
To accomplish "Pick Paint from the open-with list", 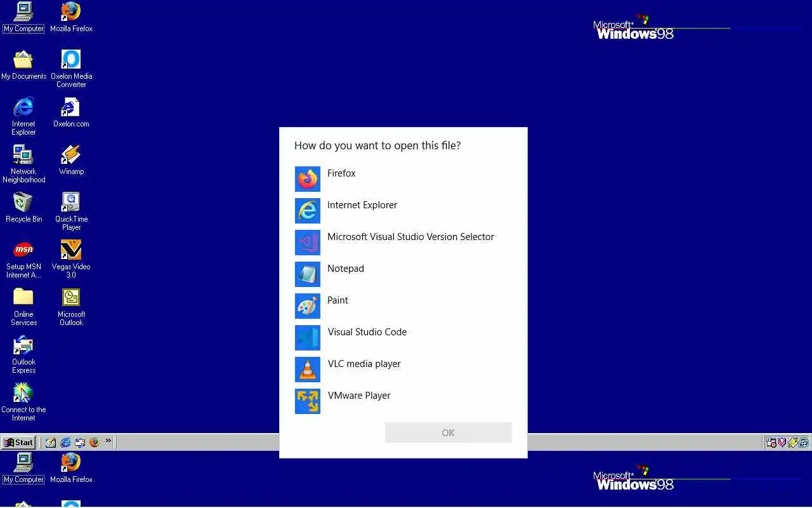I will tap(403, 306).
